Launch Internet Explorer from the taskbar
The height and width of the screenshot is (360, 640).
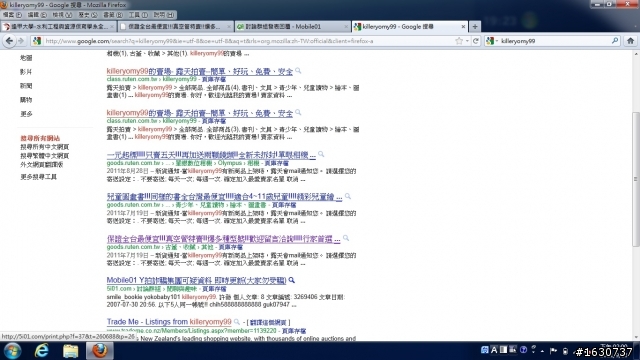click(41, 351)
